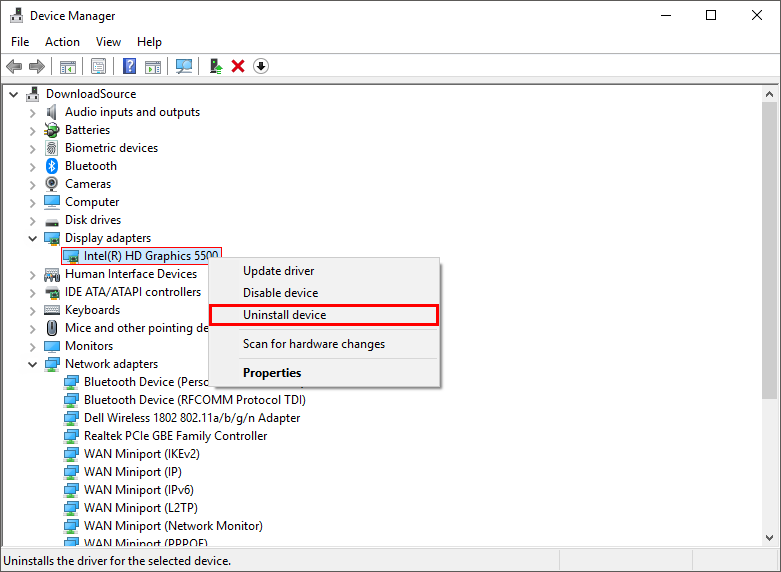Click the Properties sheet toolbar icon
The image size is (781, 572).
click(98, 66)
